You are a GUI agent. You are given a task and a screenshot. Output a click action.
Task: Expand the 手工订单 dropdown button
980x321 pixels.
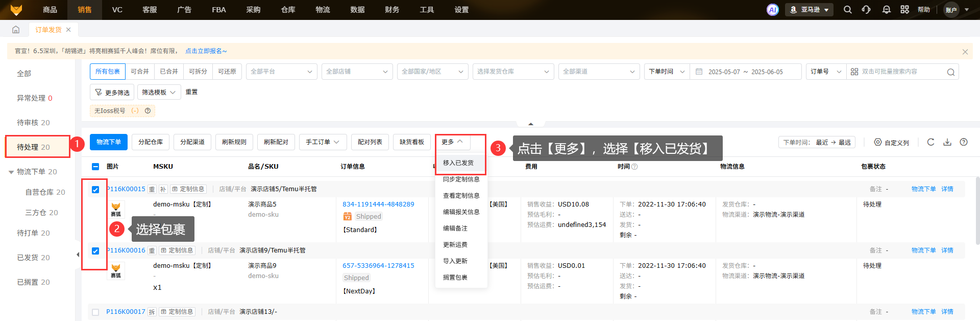point(323,142)
